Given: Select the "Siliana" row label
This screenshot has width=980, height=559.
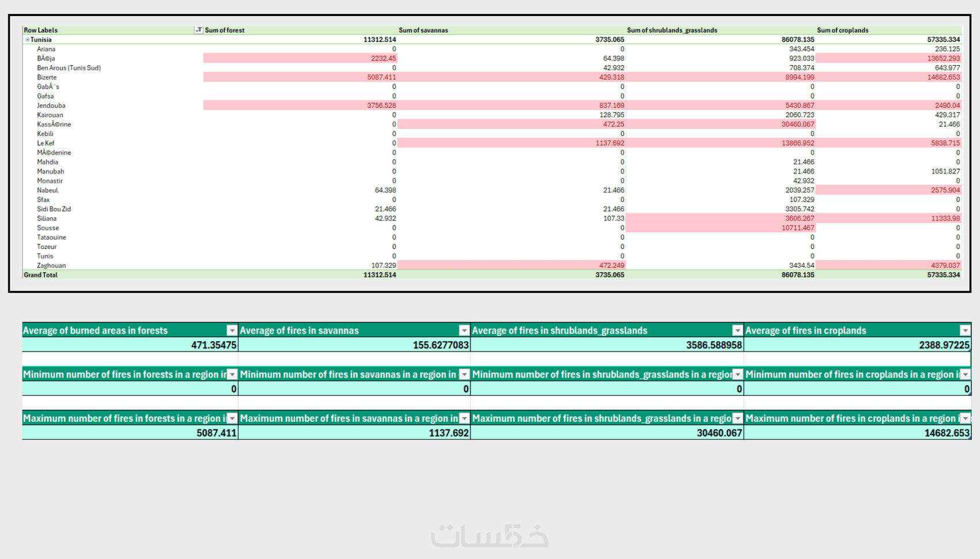Looking at the screenshot, I should 47,218.
